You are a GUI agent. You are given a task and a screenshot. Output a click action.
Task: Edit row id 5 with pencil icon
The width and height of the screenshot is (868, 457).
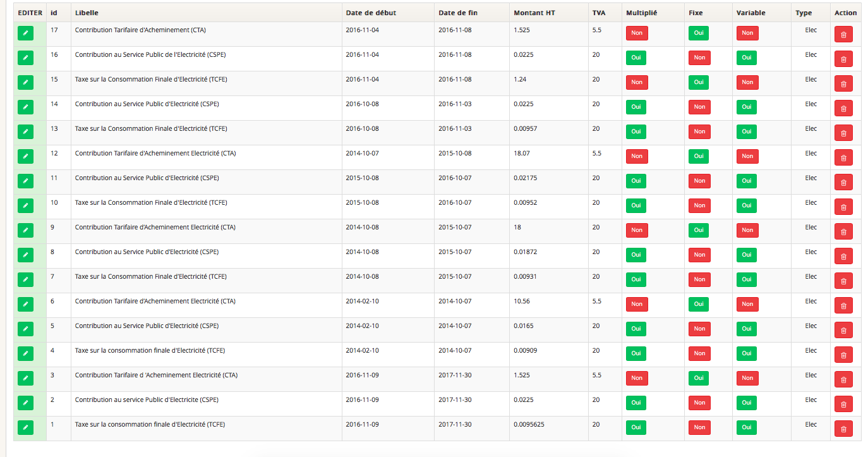click(25, 329)
